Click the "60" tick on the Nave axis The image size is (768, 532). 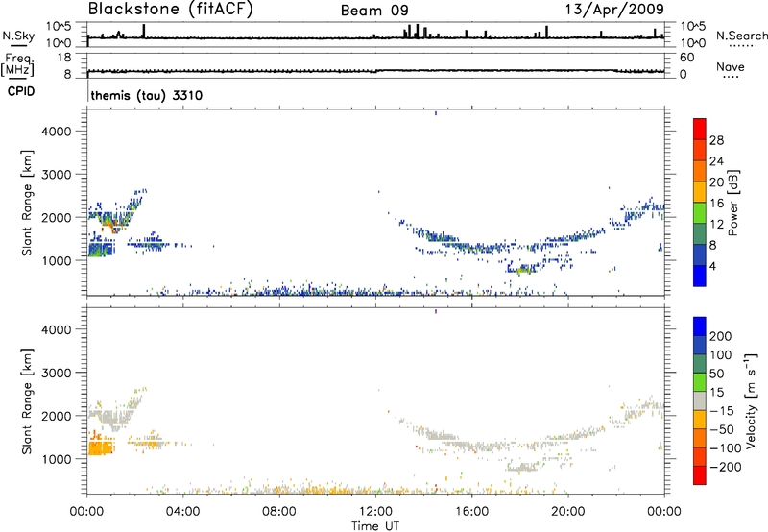pyautogui.click(x=686, y=58)
